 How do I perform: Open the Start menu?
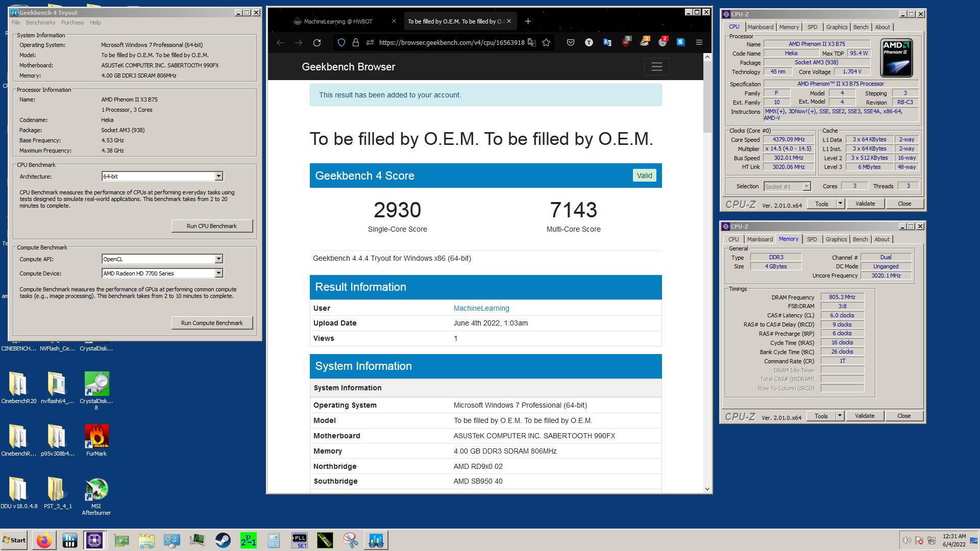pyautogui.click(x=14, y=540)
